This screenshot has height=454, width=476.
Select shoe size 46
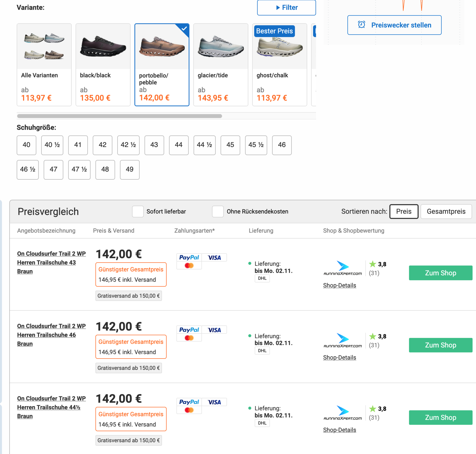click(x=282, y=145)
